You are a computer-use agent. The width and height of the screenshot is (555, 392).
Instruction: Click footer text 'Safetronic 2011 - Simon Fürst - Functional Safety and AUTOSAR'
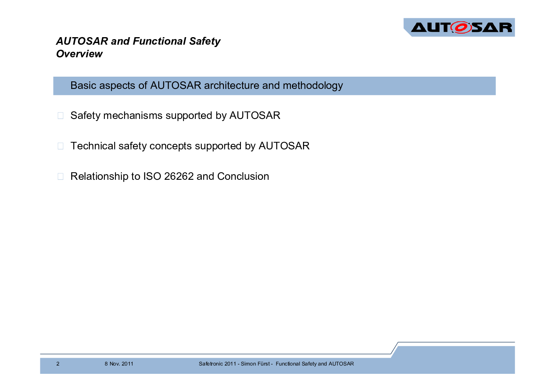[x=276, y=364]
